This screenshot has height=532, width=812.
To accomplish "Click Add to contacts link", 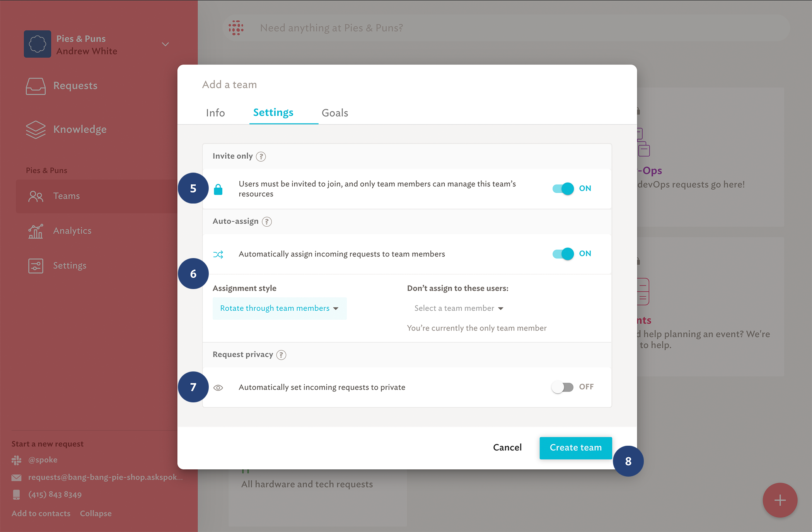I will (41, 513).
